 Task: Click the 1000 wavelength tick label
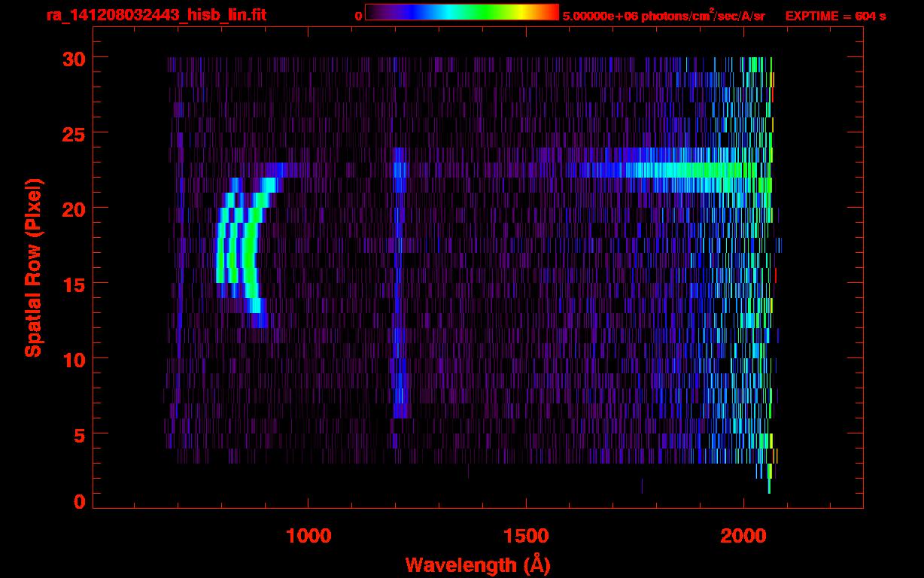[x=309, y=535]
